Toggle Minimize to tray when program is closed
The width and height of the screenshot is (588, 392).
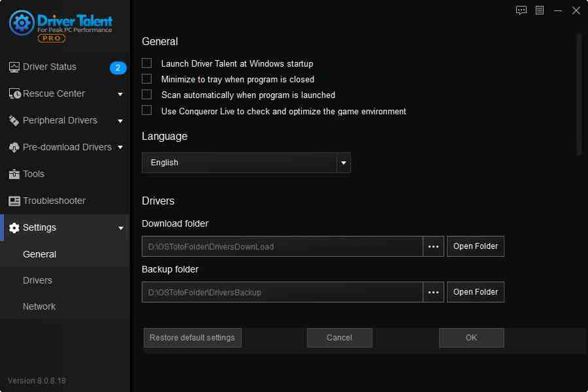(147, 79)
